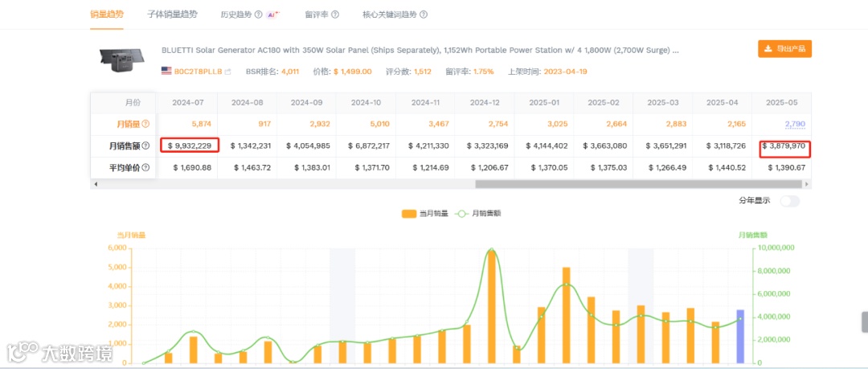Click the BSR rank value 4,011
Image resolution: width=868 pixels, height=369 pixels.
[x=290, y=72]
